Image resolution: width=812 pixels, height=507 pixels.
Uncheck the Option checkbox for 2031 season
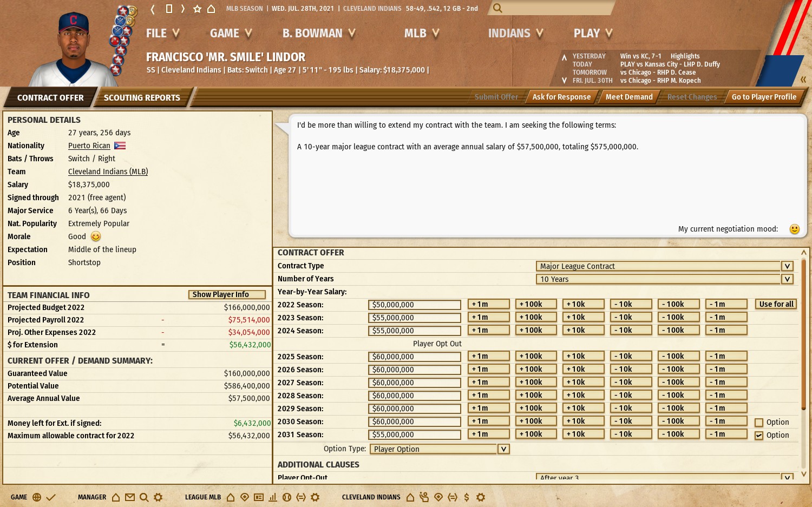click(759, 436)
